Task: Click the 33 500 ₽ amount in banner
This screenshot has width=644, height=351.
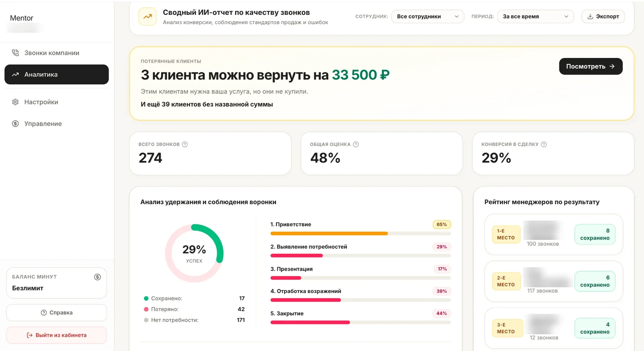Action: pyautogui.click(x=361, y=75)
